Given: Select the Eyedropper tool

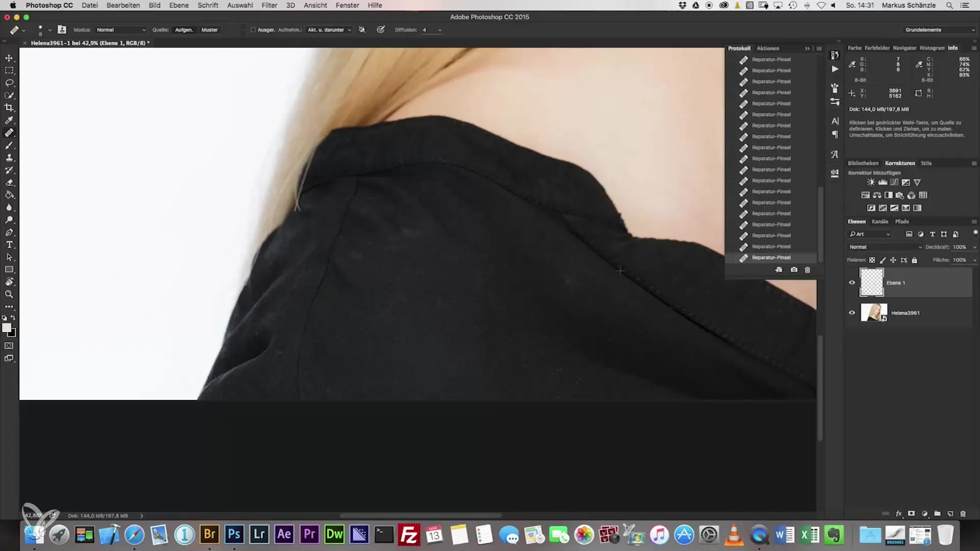Looking at the screenshot, I should pos(9,120).
